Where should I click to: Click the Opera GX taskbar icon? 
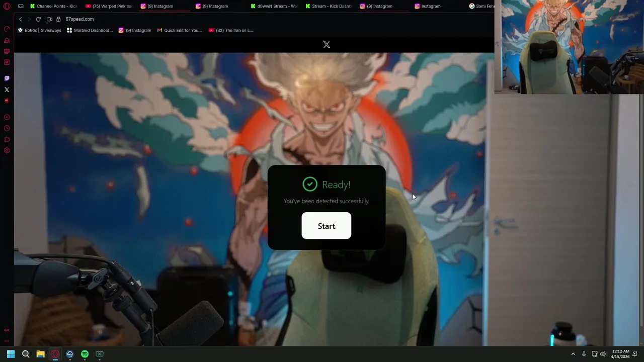55,354
